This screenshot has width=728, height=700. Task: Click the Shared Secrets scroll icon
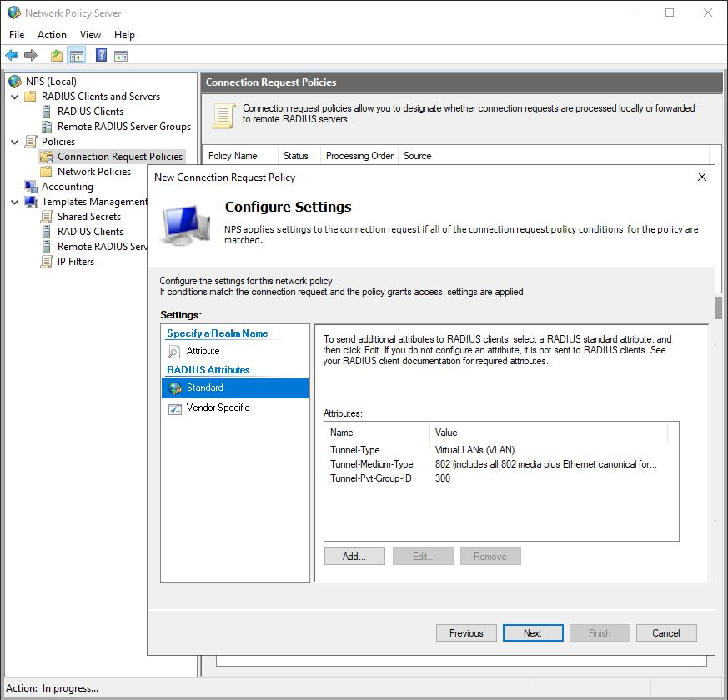47,217
